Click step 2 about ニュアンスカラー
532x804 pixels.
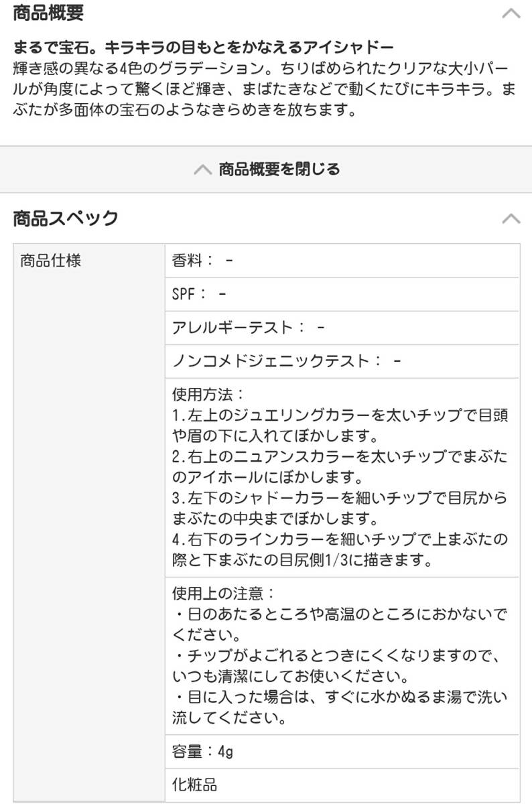[340, 468]
